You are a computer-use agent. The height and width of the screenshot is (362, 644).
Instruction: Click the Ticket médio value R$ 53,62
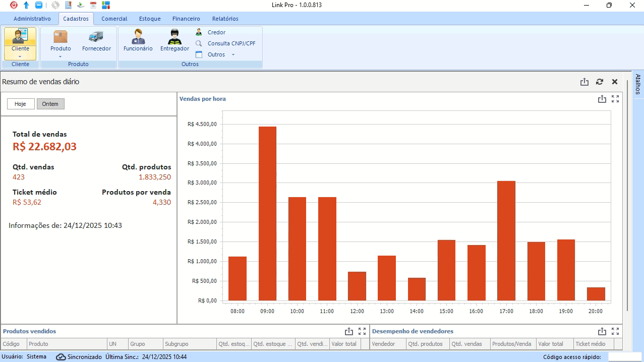click(x=27, y=202)
